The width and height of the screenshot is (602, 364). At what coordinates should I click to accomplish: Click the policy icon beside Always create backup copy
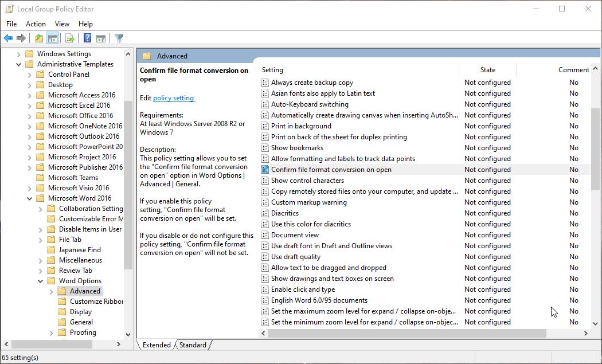(265, 83)
